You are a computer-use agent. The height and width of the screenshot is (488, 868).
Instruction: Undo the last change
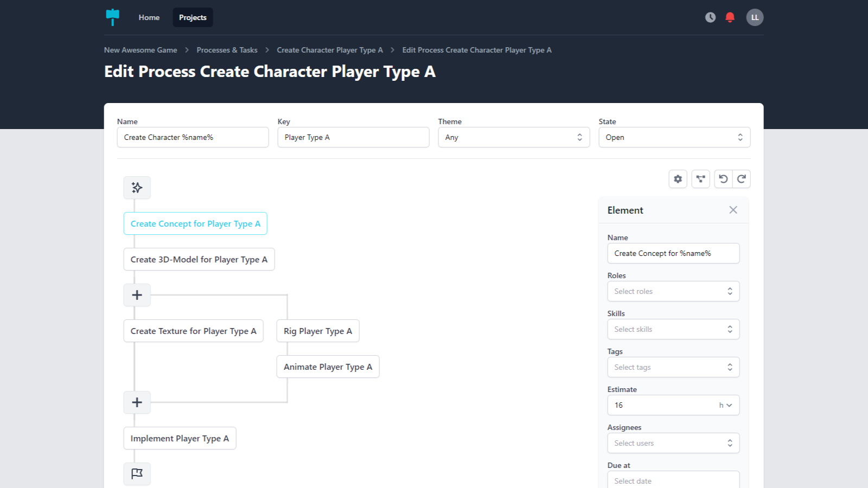(723, 179)
